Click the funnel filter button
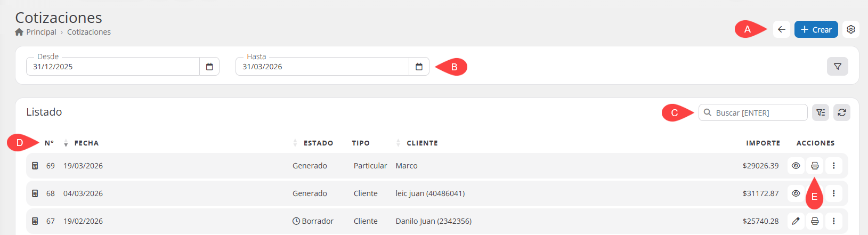868x235 pixels. [837, 67]
